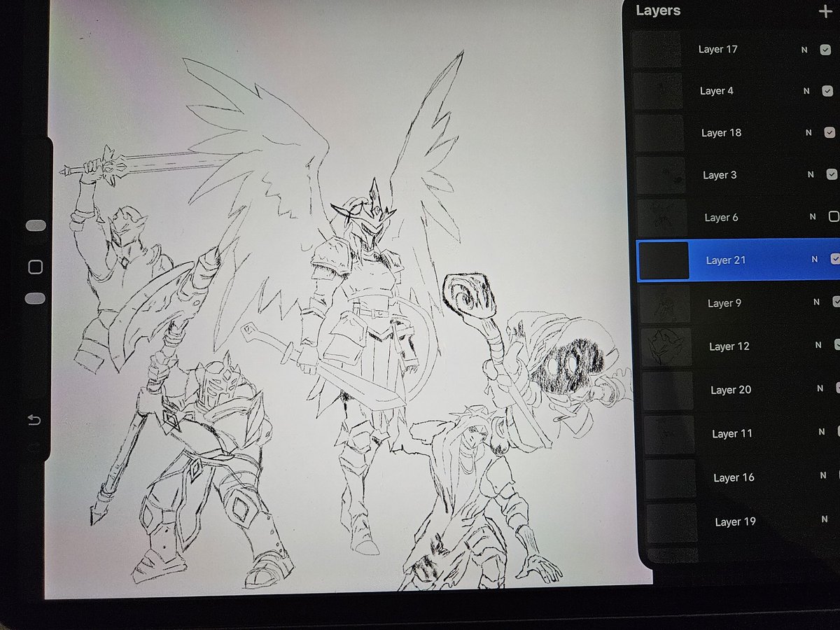Toggle visibility checkbox of Layer 4

click(827, 91)
